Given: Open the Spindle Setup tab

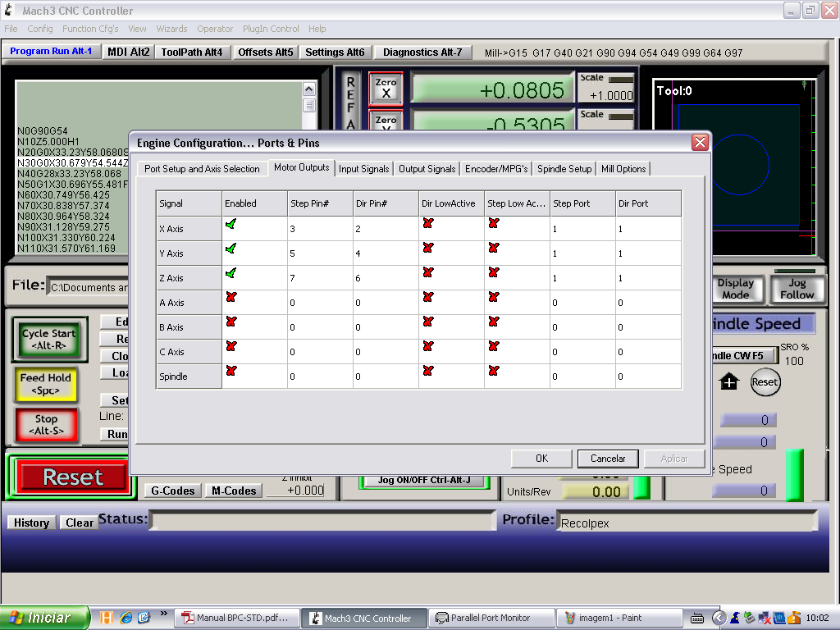Looking at the screenshot, I should click(564, 169).
